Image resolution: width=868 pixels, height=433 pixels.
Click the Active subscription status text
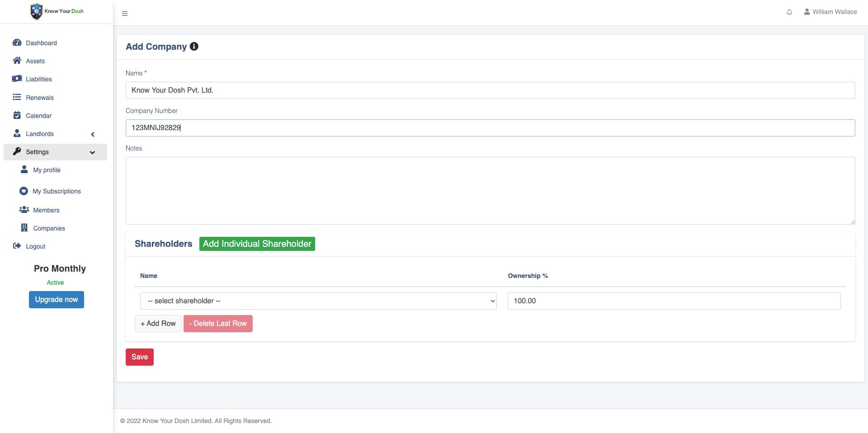[x=56, y=282]
